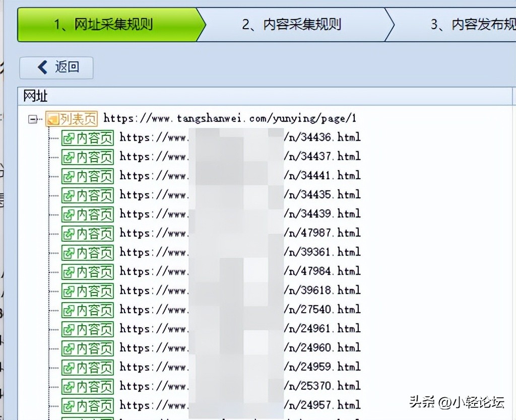Click 内容页 icon for 24960.html

click(x=88, y=348)
